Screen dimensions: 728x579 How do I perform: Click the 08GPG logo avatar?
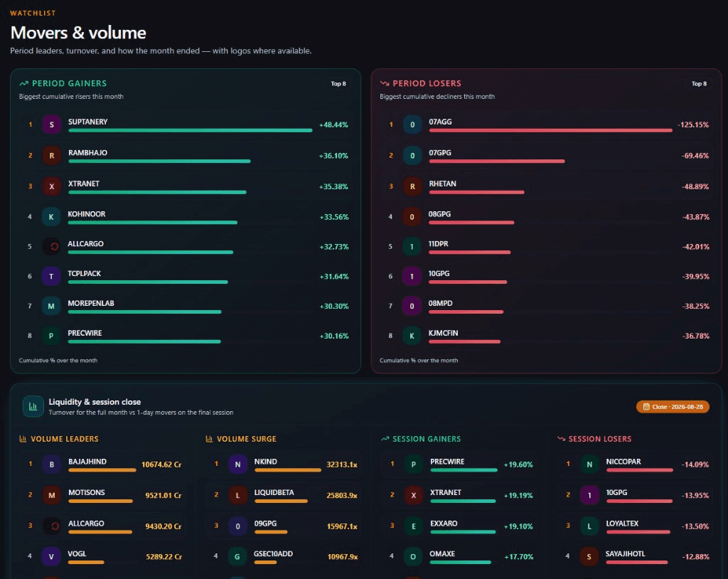(x=412, y=217)
